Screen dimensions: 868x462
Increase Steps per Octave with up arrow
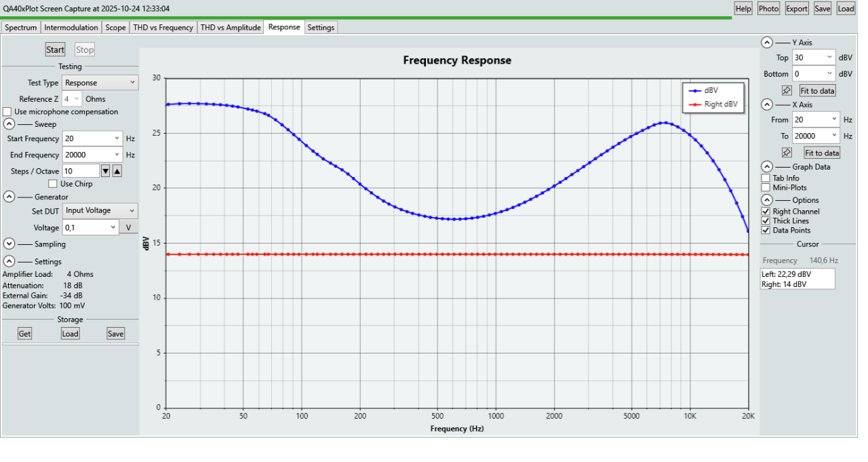(x=117, y=171)
